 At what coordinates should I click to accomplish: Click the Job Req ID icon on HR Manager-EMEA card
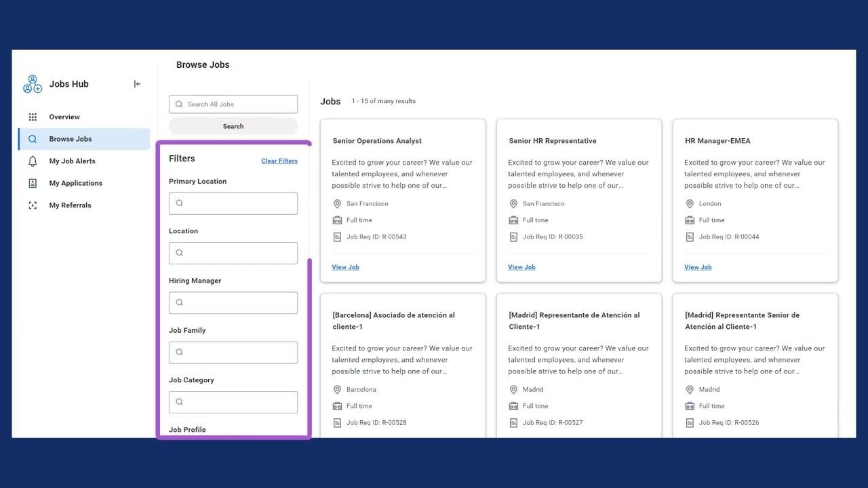click(x=690, y=237)
